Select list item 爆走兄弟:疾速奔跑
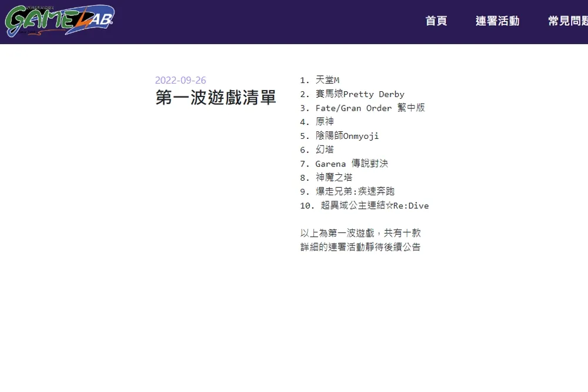This screenshot has height=392, width=588. [355, 191]
